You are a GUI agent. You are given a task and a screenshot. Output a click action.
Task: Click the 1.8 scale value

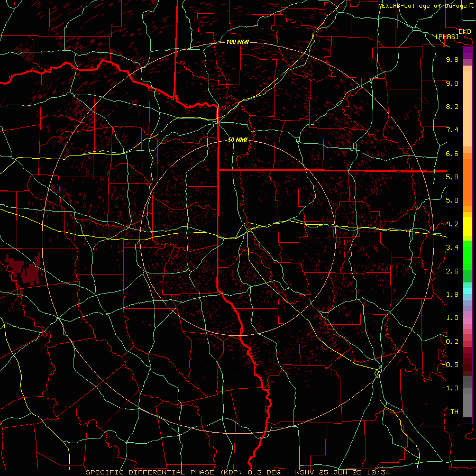click(452, 295)
